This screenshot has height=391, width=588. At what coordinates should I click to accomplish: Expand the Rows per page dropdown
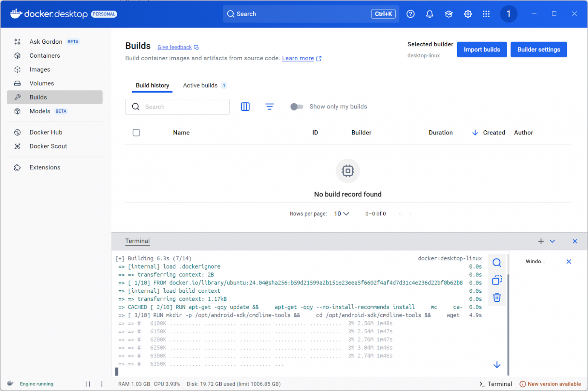pos(341,214)
